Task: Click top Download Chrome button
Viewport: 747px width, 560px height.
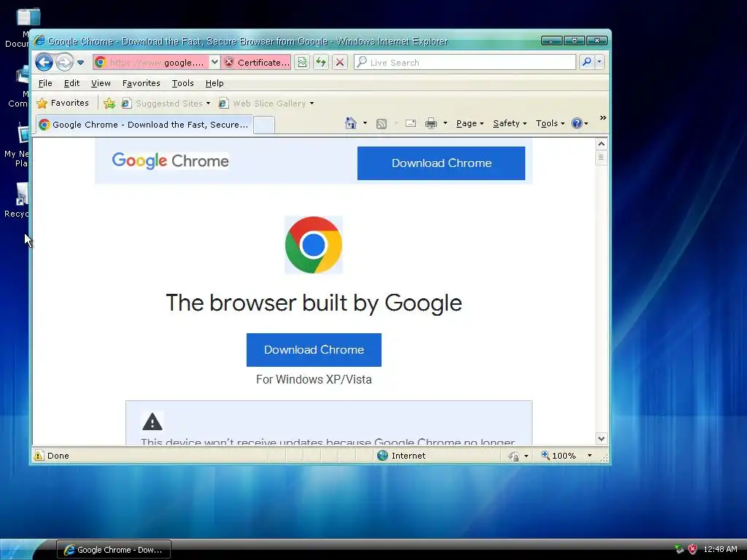Action: [441, 163]
